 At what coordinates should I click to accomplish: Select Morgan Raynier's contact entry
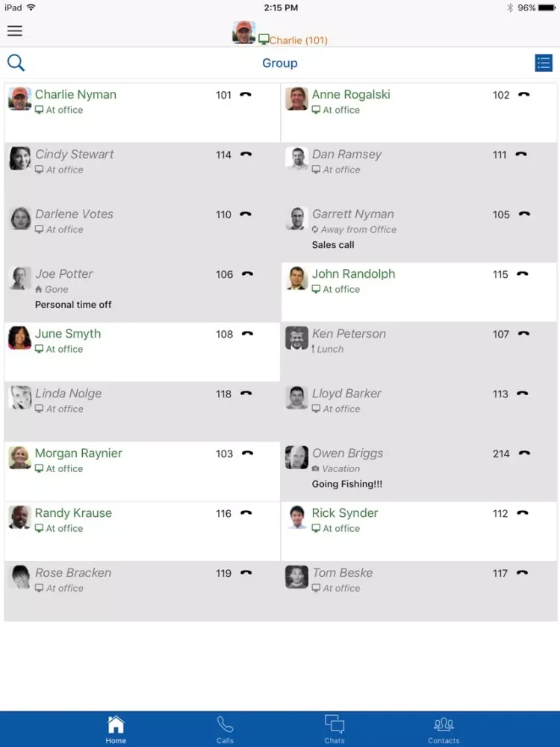[78, 453]
